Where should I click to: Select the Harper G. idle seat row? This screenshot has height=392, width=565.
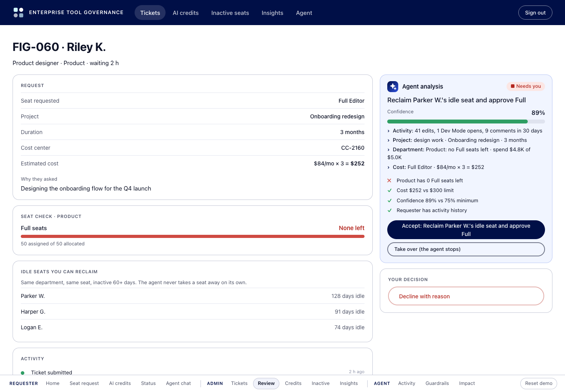(193, 312)
